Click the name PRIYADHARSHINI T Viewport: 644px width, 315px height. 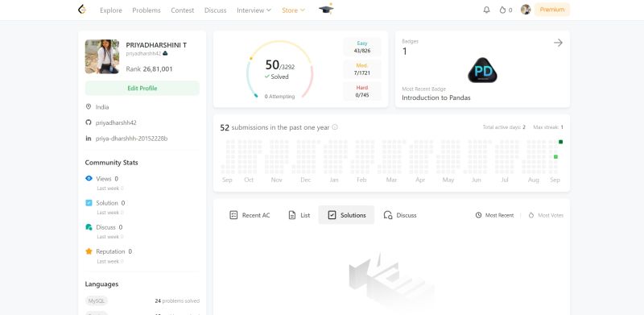pyautogui.click(x=156, y=45)
